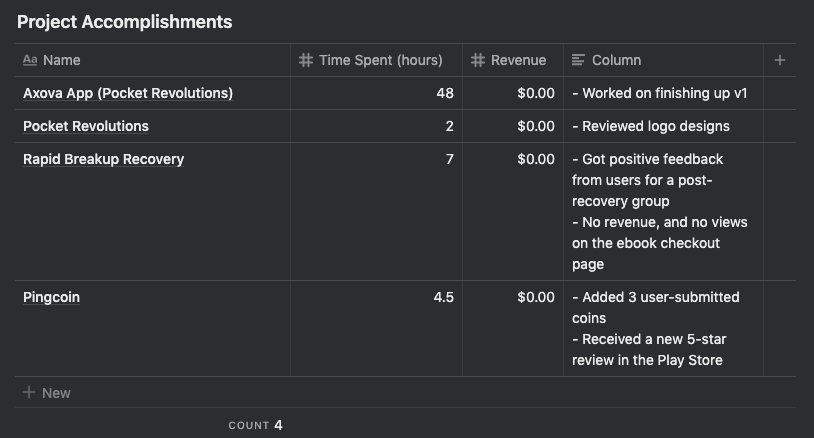The width and height of the screenshot is (814, 438).
Task: Open the COUNT calculation under Name
Action: click(255, 425)
